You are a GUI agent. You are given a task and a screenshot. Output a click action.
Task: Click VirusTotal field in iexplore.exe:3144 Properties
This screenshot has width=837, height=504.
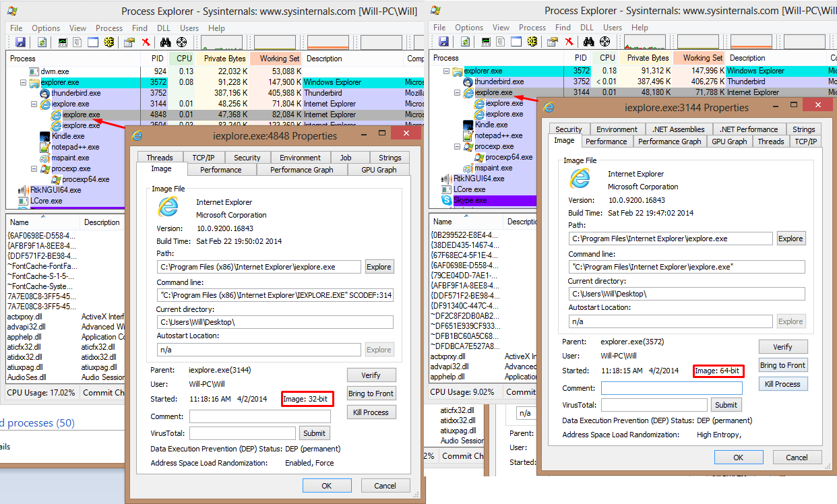654,405
